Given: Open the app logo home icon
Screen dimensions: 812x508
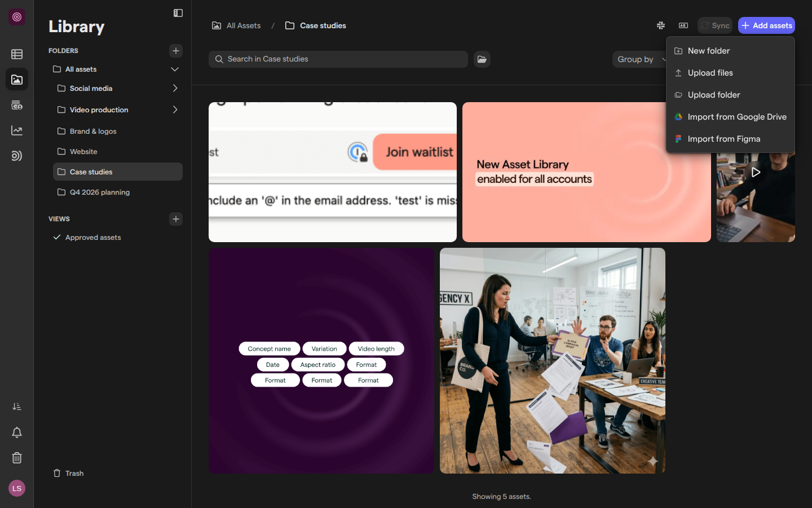Looking at the screenshot, I should click(x=17, y=17).
